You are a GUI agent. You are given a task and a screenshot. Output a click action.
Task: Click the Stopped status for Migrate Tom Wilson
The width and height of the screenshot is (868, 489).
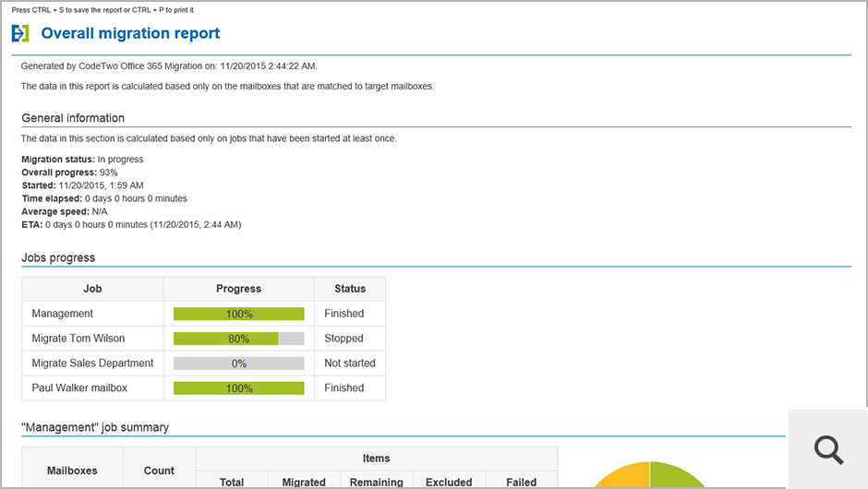344,339
